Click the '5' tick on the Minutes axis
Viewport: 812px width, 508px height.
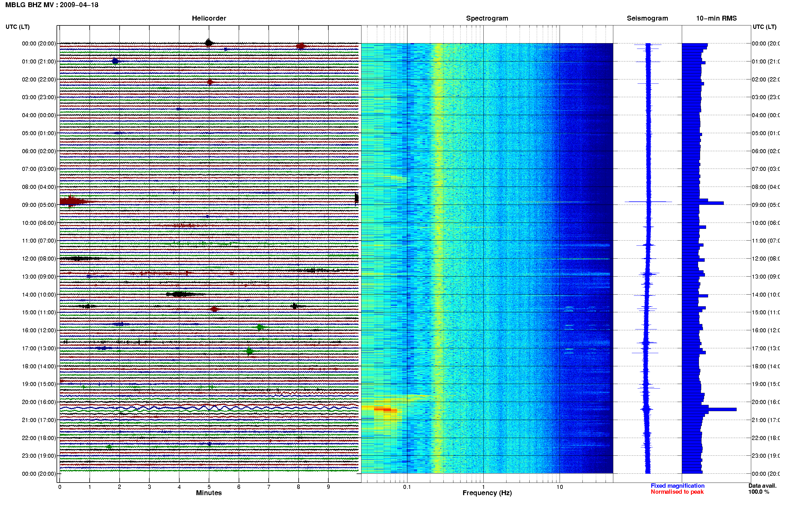pyautogui.click(x=209, y=487)
